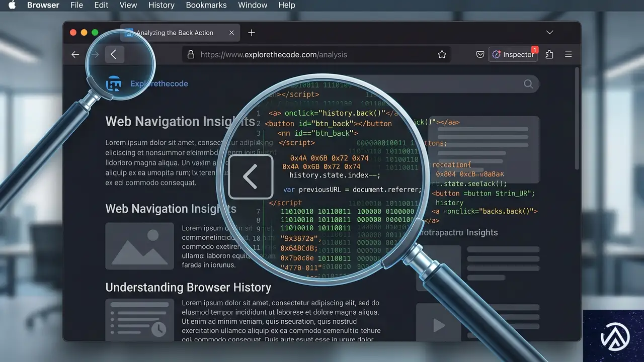Click the var previousURL code line
The image size is (644, 362).
(352, 190)
